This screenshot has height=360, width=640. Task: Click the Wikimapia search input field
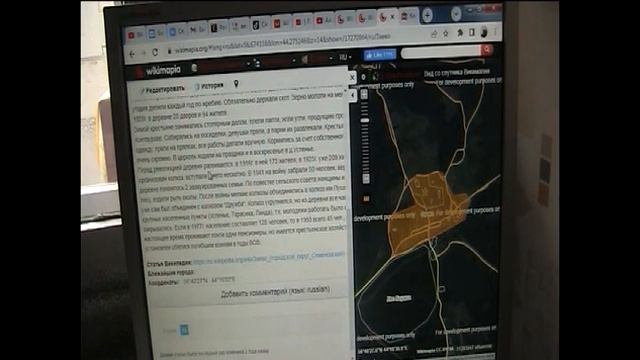441,52
